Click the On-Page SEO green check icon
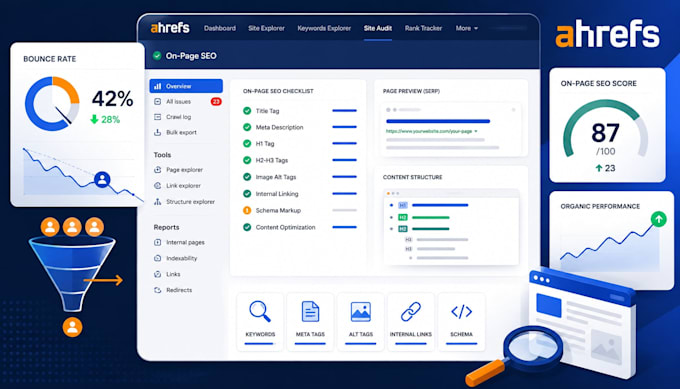The image size is (680, 389). point(157,56)
